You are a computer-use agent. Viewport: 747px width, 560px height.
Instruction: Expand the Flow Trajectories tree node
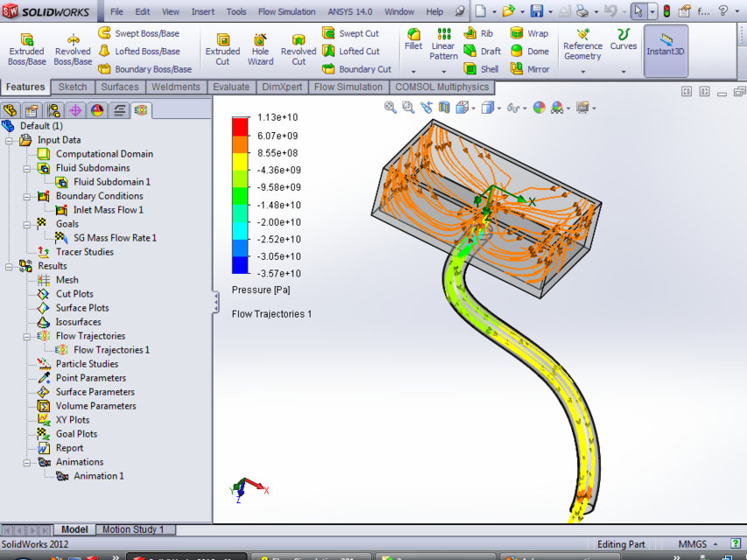[x=26, y=336]
